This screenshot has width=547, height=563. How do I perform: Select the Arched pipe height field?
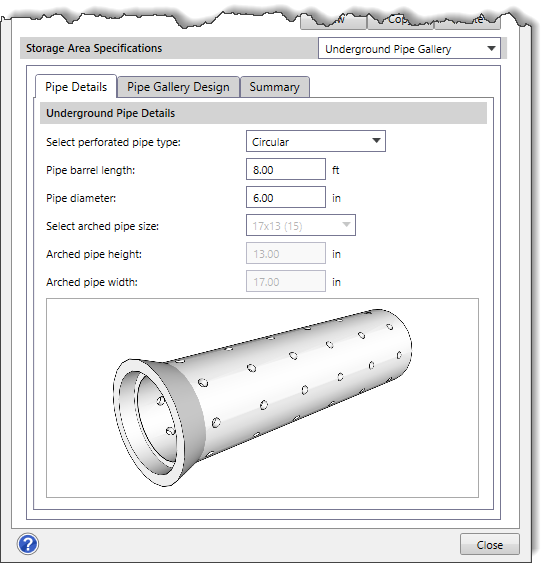point(286,253)
